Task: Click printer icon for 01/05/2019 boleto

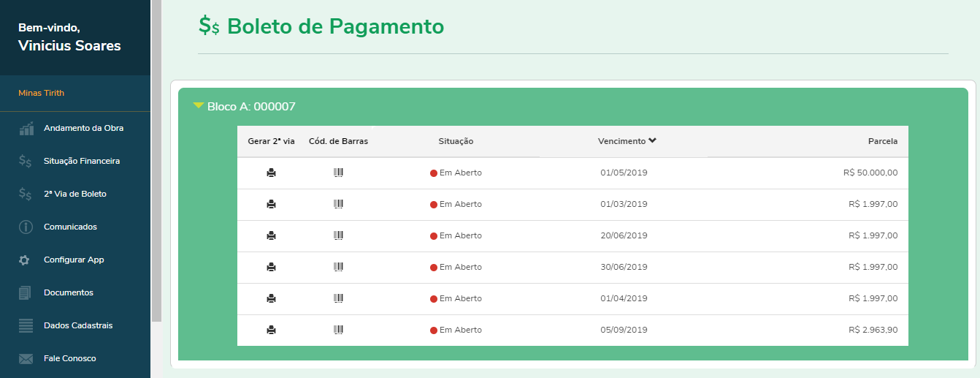Action: click(x=271, y=173)
